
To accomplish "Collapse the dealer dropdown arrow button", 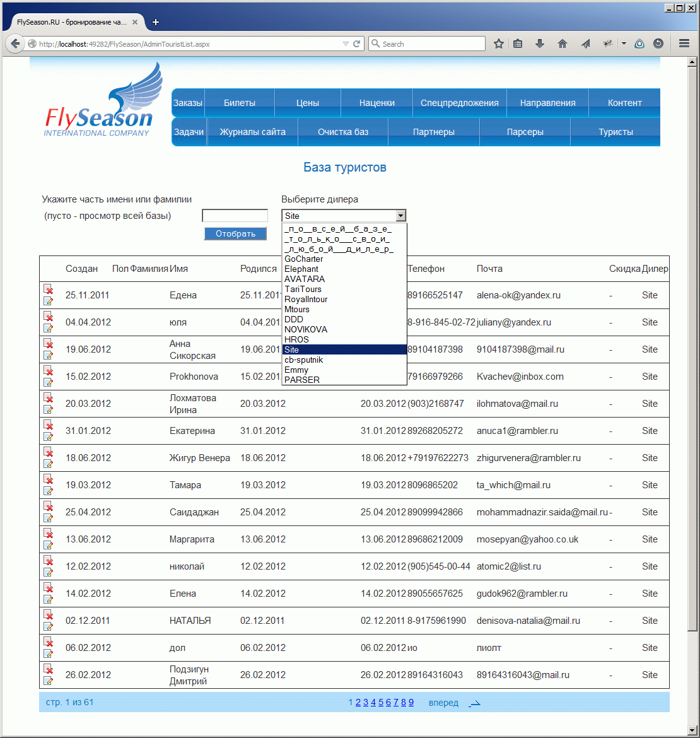I will pyautogui.click(x=401, y=216).
